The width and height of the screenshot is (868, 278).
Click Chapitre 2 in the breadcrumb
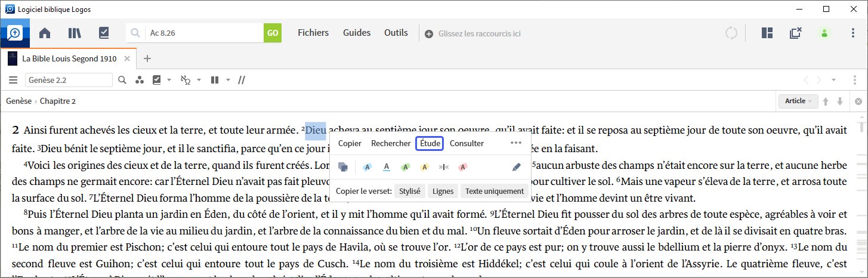click(x=58, y=101)
